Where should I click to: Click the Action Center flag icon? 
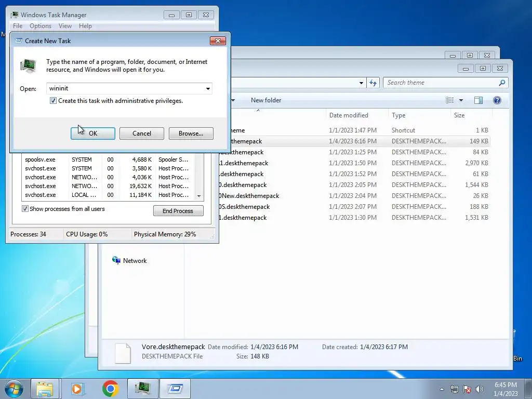click(467, 389)
